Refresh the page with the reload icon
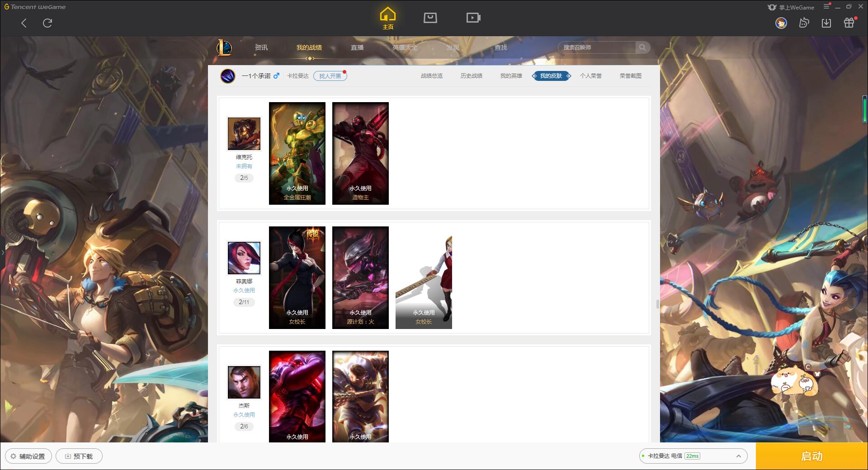The width and height of the screenshot is (868, 470). (47, 23)
